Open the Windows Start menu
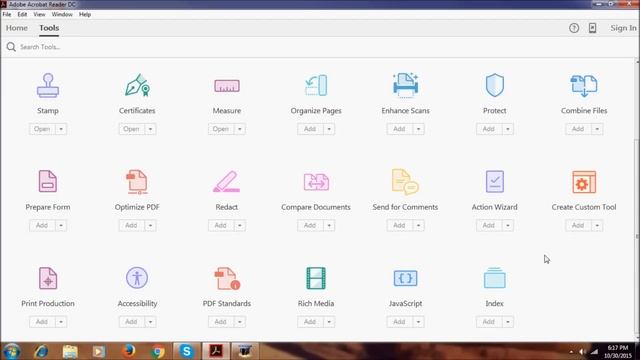This screenshot has width=640, height=360. click(x=11, y=351)
